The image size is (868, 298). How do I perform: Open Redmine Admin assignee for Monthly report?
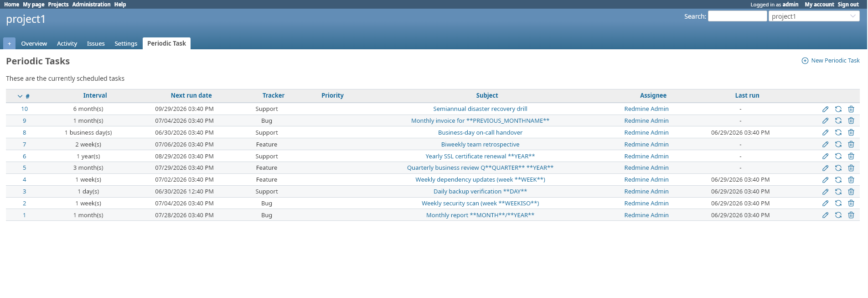coord(646,215)
